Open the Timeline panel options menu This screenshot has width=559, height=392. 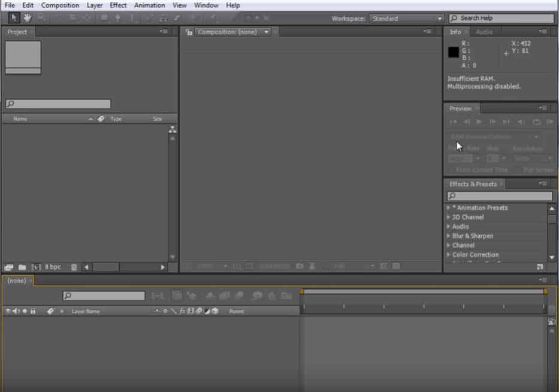[x=543, y=280]
